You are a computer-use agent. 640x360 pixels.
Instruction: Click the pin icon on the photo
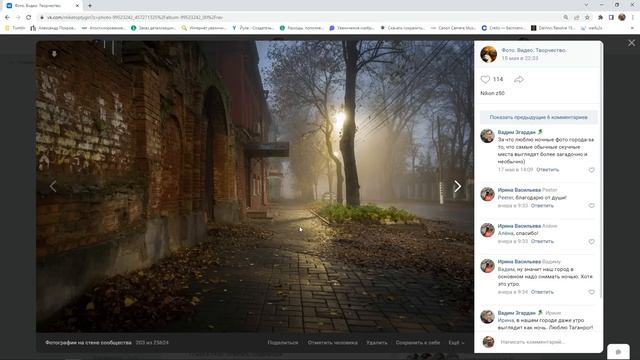[x=54, y=54]
